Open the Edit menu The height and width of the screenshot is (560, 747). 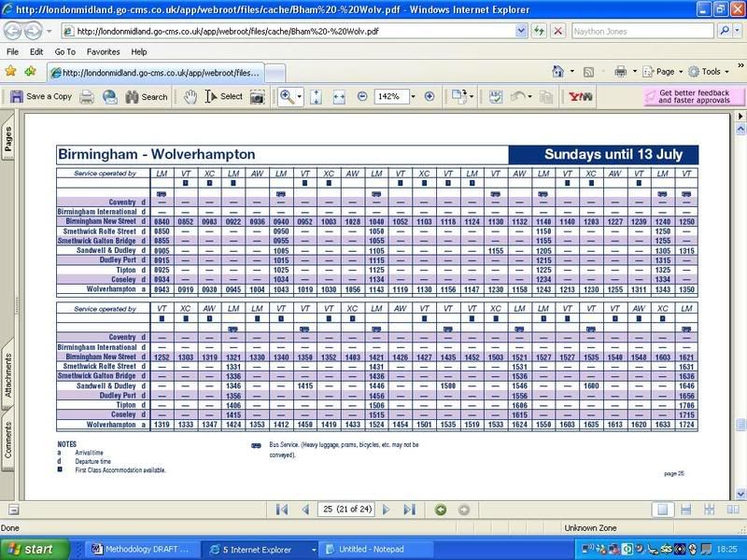tap(36, 52)
